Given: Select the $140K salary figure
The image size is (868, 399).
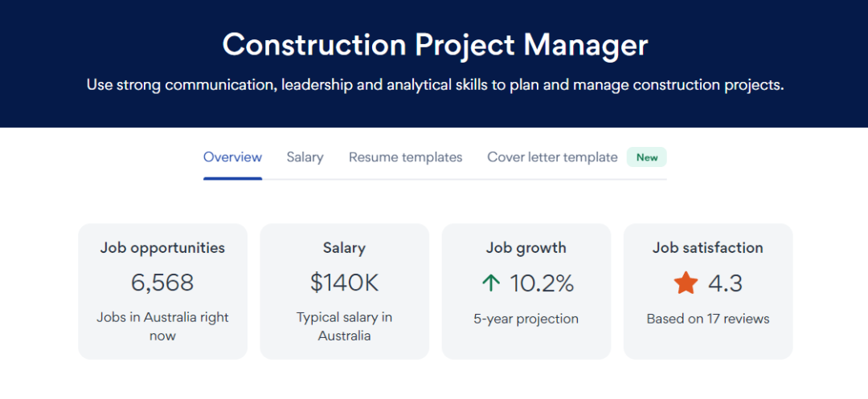Looking at the screenshot, I should [x=344, y=283].
